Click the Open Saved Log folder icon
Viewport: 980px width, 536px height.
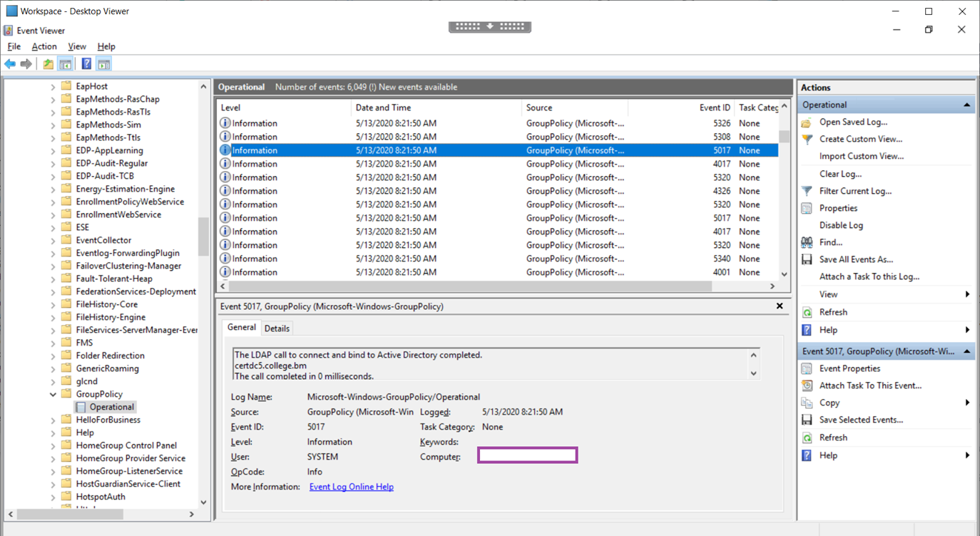[807, 123]
